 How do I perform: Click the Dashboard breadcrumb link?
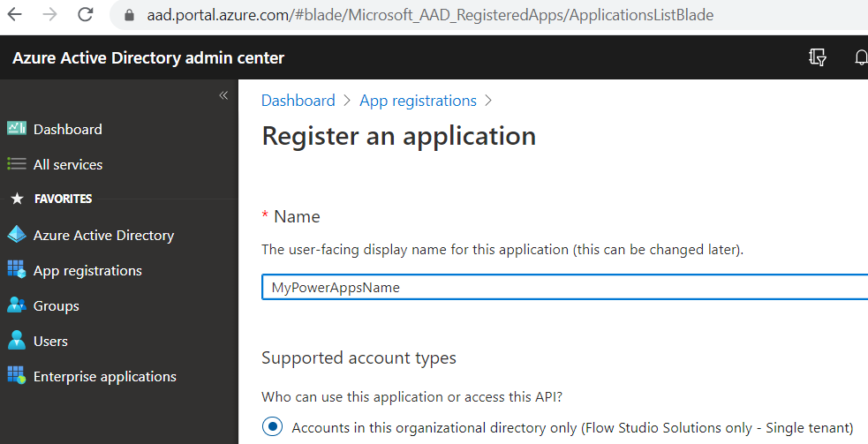click(x=298, y=101)
